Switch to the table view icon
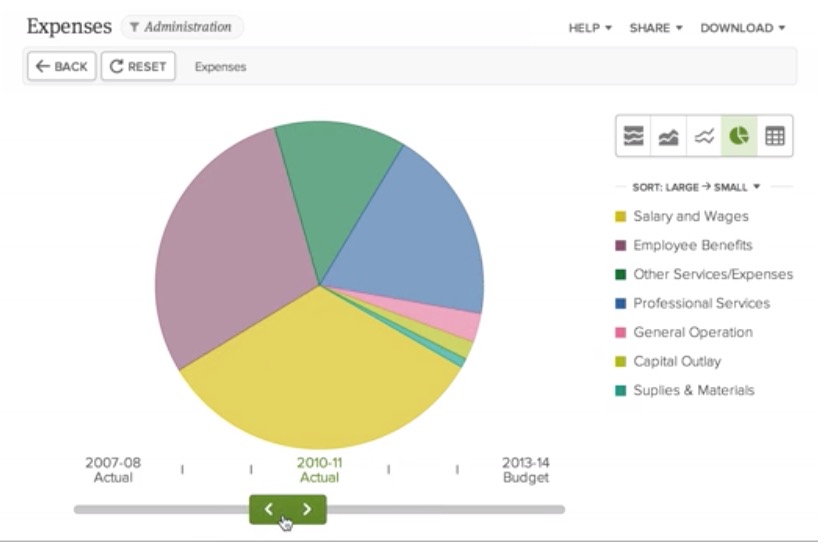828x552 pixels. (775, 136)
